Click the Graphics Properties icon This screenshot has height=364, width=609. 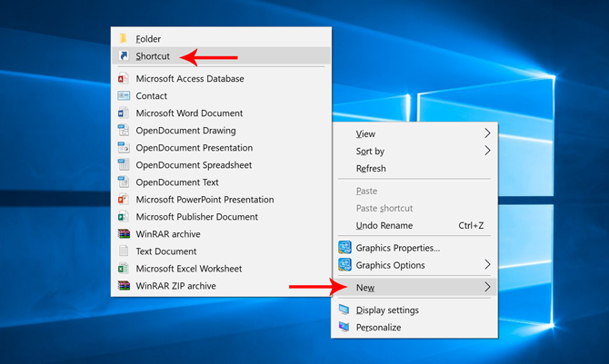pyautogui.click(x=344, y=248)
